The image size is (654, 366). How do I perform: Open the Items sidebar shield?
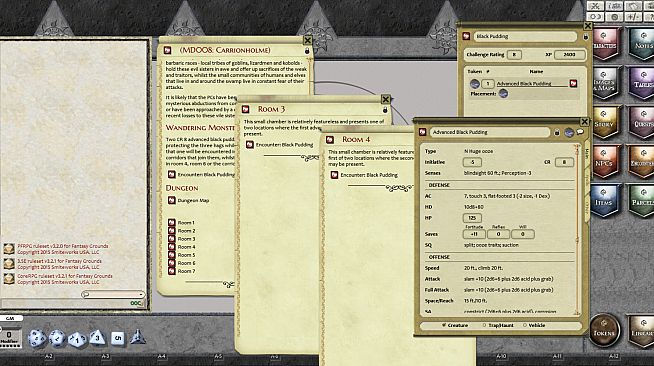tap(604, 201)
